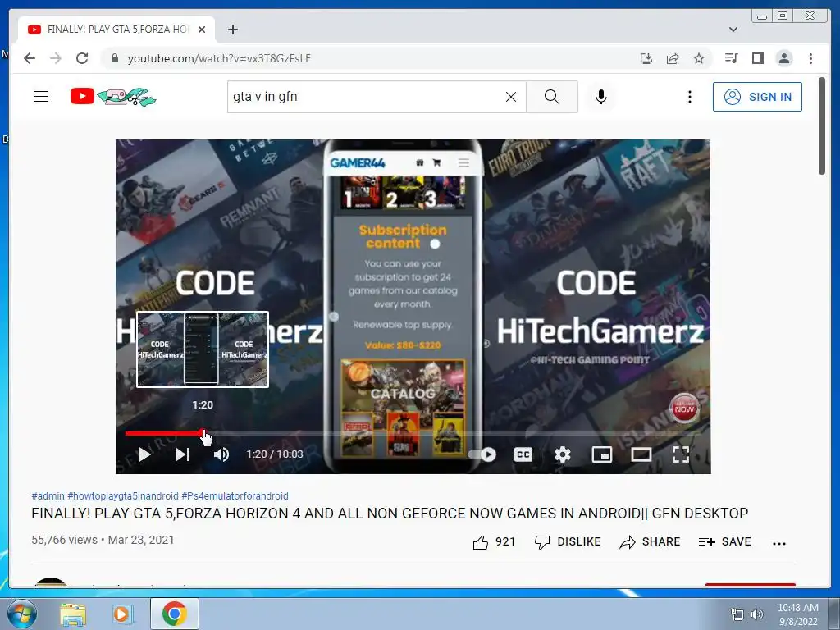Close the YouTube tab
This screenshot has height=630, width=840.
click(202, 30)
